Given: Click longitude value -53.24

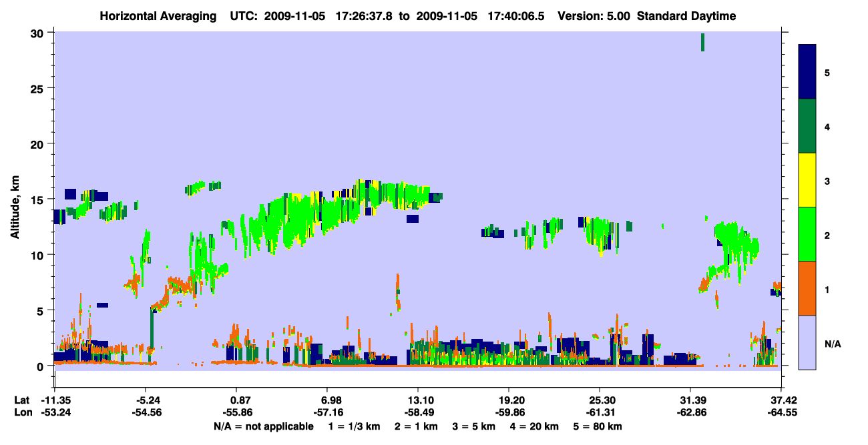Looking at the screenshot, I should click(55, 412).
